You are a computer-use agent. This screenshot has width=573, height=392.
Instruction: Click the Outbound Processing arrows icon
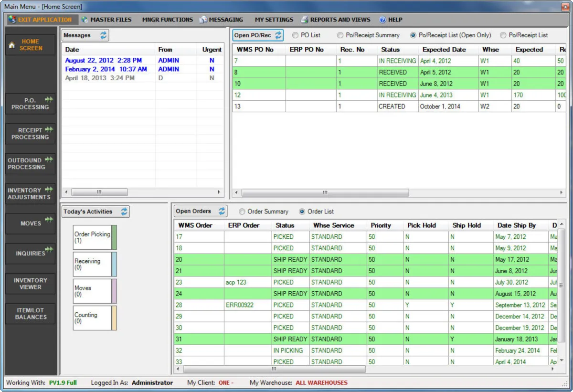[x=49, y=159]
